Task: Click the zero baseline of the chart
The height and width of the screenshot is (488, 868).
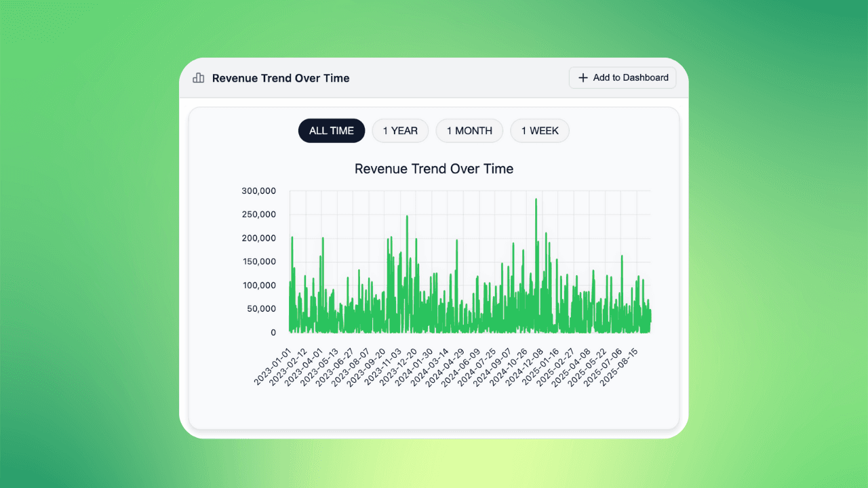Action: (468, 332)
